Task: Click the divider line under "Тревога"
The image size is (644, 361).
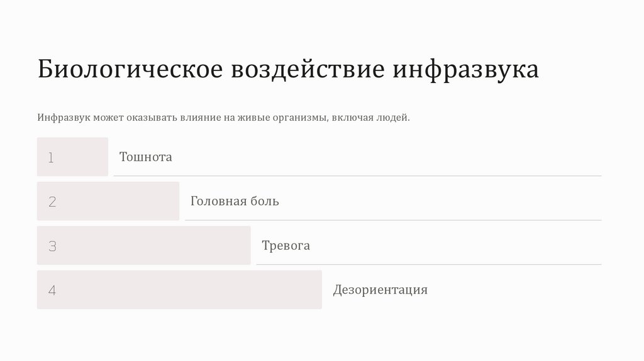Action: tap(428, 264)
